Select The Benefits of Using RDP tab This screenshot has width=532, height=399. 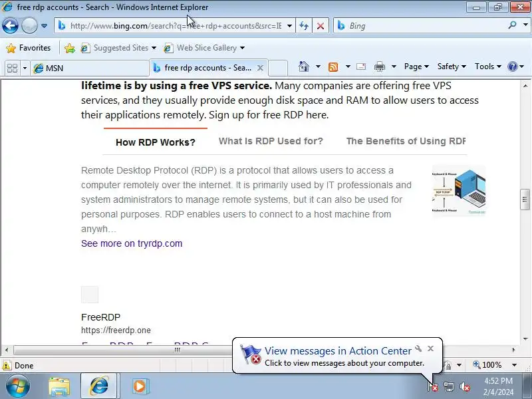[x=406, y=141]
